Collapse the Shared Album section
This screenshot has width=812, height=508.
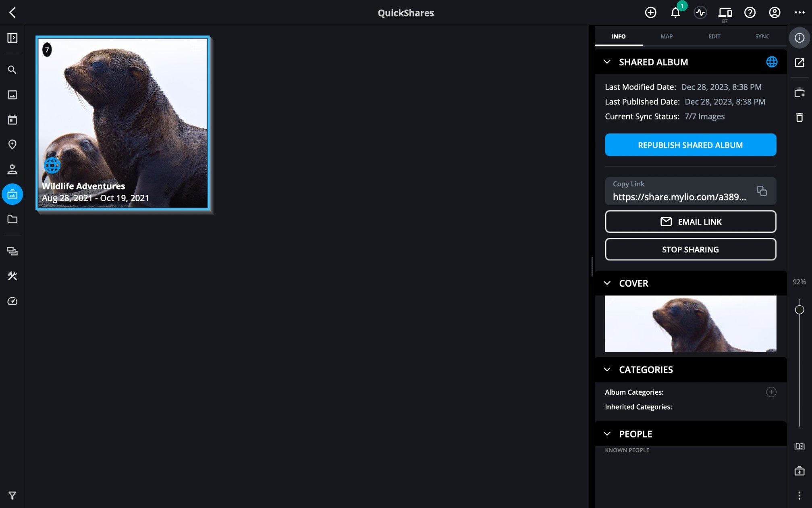607,62
